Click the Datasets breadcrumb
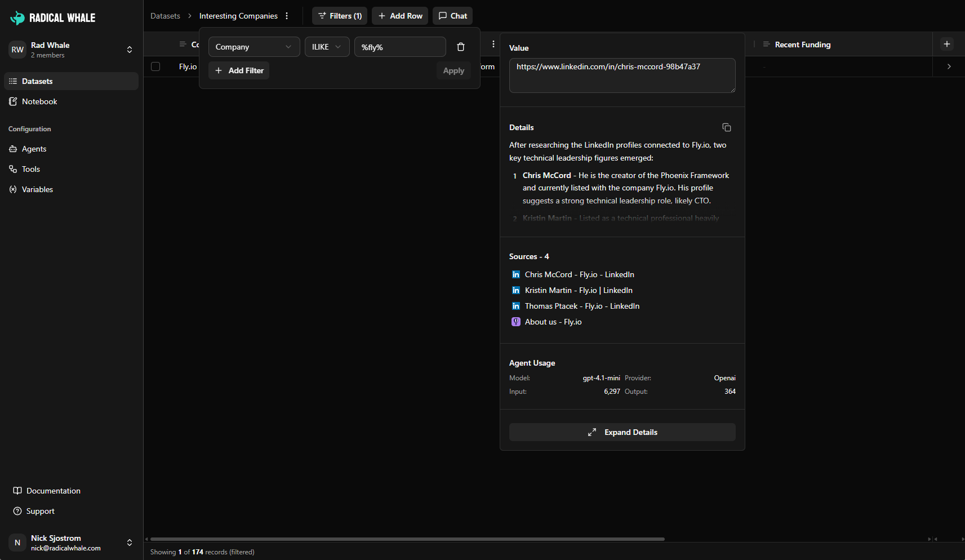Image resolution: width=965 pixels, height=560 pixels. pyautogui.click(x=165, y=16)
